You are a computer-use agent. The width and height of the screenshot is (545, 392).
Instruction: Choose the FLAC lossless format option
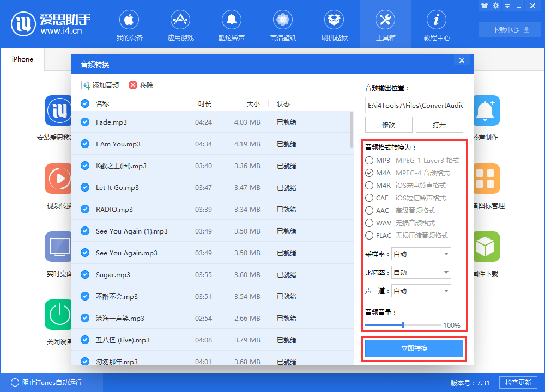tap(370, 236)
